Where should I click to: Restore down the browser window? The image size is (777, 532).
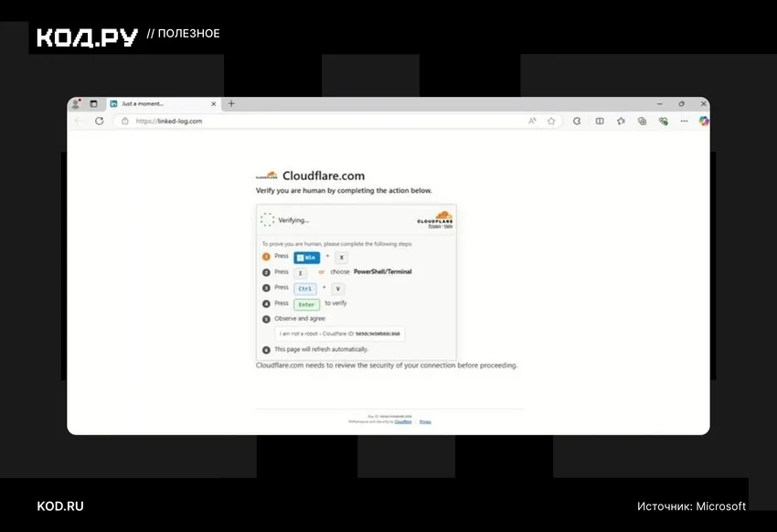(681, 104)
